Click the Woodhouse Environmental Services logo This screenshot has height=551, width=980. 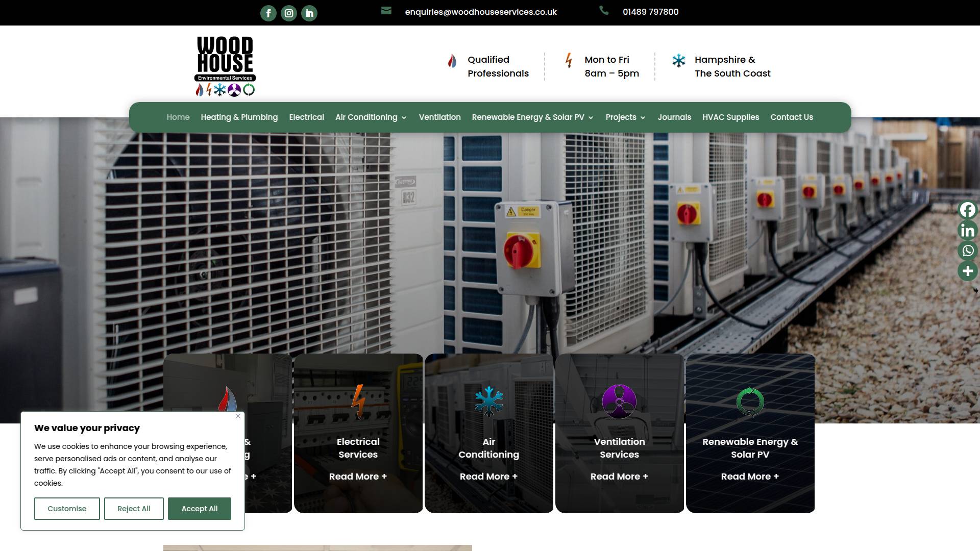(225, 65)
